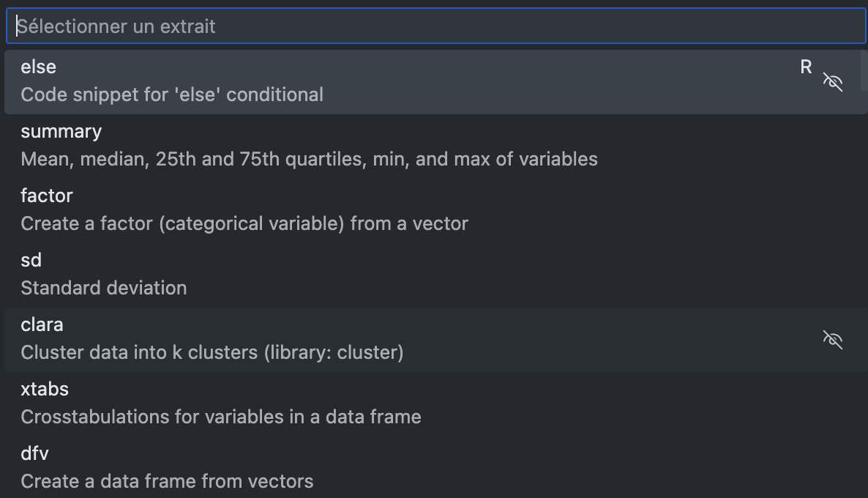Click the 'Standard deviation' description text
Screen dimensions: 868x498
(104, 288)
